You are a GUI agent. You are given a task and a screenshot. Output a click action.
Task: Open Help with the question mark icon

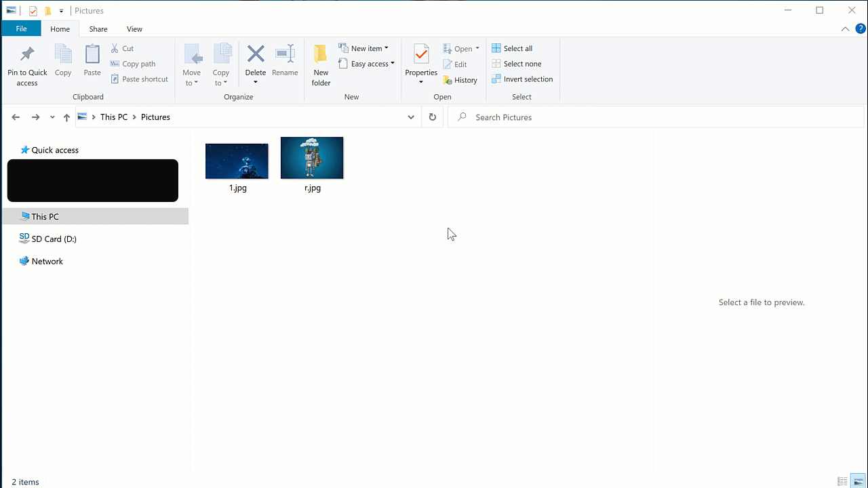pos(861,29)
